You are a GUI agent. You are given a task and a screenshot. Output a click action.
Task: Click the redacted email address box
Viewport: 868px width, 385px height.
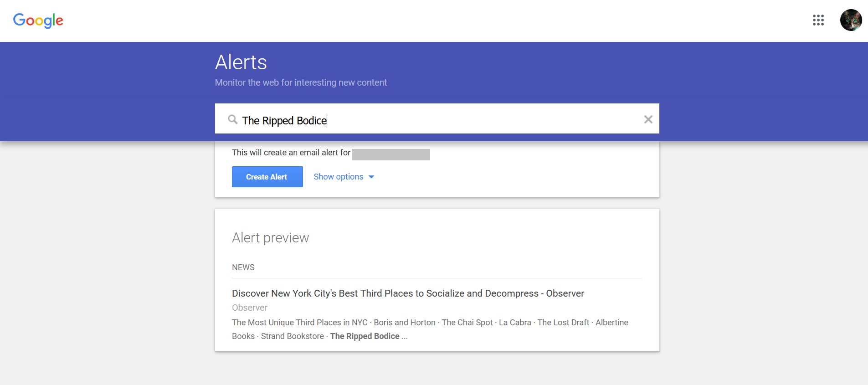[x=391, y=154]
